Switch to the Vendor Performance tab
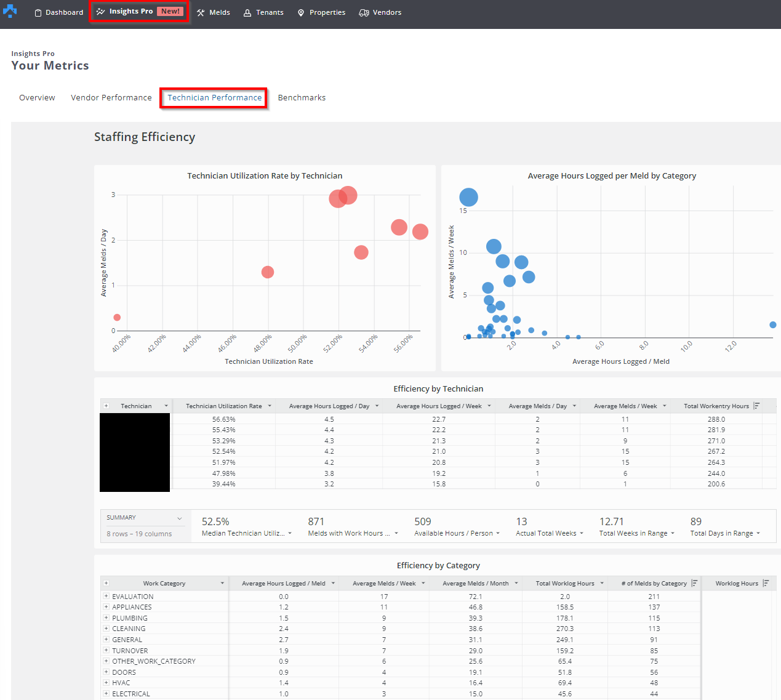 [x=111, y=98]
